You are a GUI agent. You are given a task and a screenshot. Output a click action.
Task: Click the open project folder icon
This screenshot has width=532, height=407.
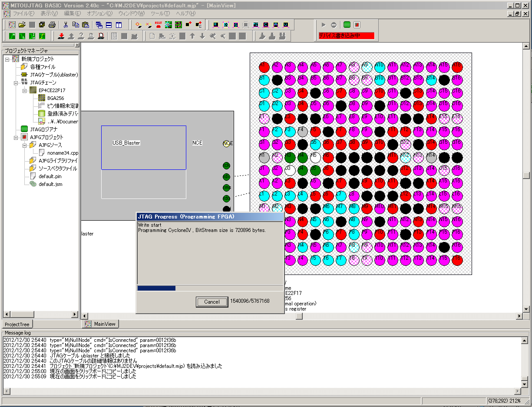22,25
